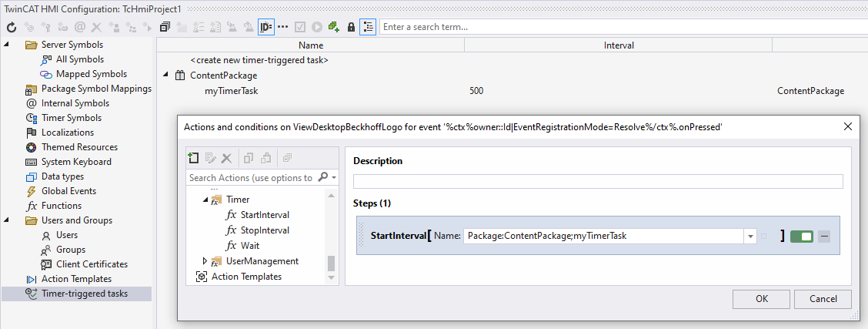Click the actions list scrollbar down arrow

pos(332,277)
